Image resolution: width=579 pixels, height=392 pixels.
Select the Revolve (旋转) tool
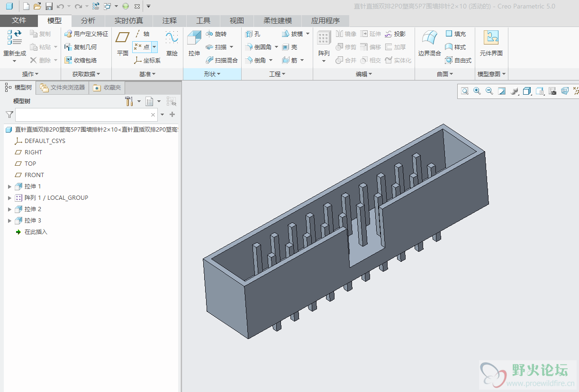(x=216, y=34)
